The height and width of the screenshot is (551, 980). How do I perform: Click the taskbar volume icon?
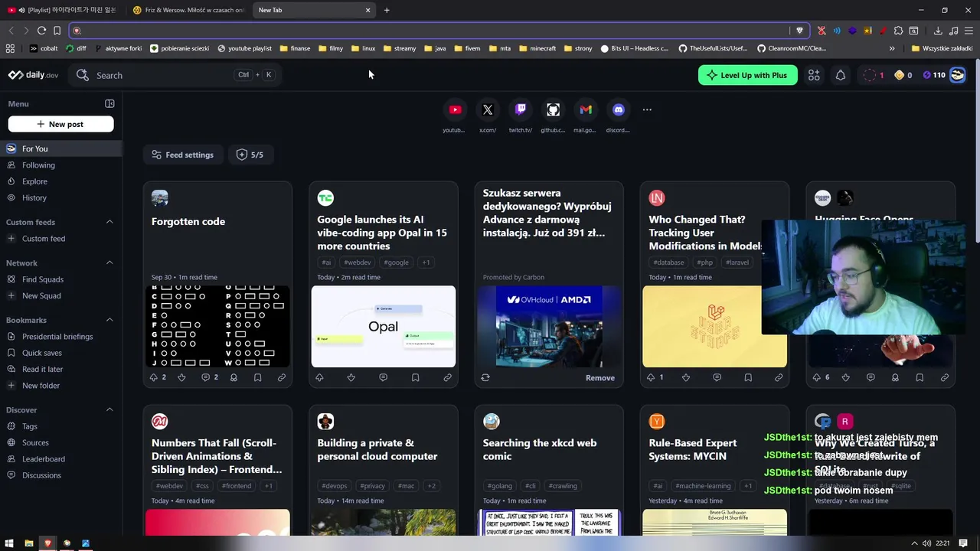point(927,543)
